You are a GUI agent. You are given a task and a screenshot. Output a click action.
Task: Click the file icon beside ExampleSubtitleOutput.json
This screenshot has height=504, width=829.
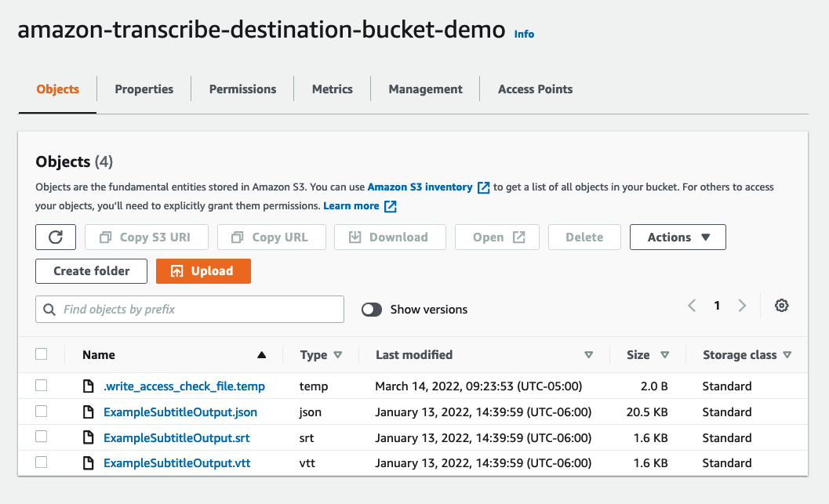tap(89, 412)
